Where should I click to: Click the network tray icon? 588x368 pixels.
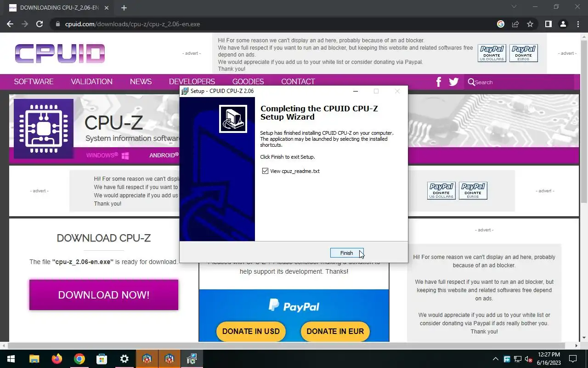point(518,359)
